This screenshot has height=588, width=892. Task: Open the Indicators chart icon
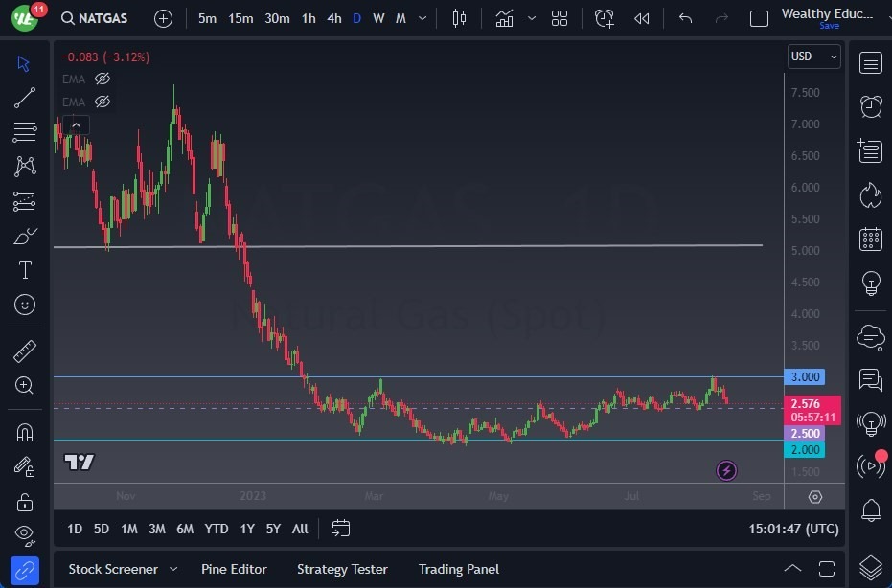point(504,19)
